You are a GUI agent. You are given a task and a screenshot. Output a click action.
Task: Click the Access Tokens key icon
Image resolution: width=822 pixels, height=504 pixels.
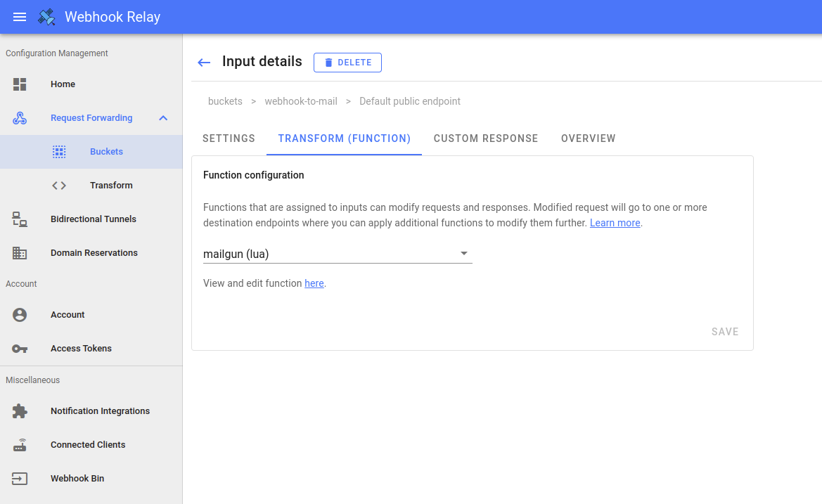click(x=20, y=349)
